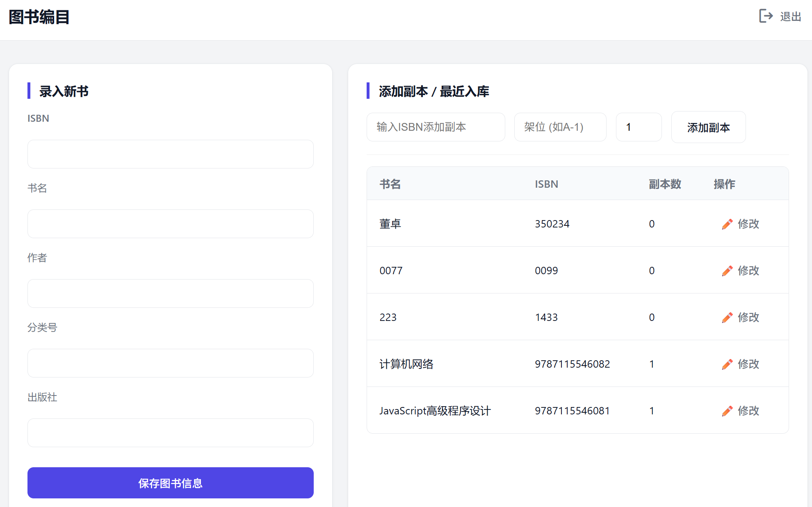The width and height of the screenshot is (812, 507).
Task: Click pencil icon in 董卓 row
Action: (727, 224)
